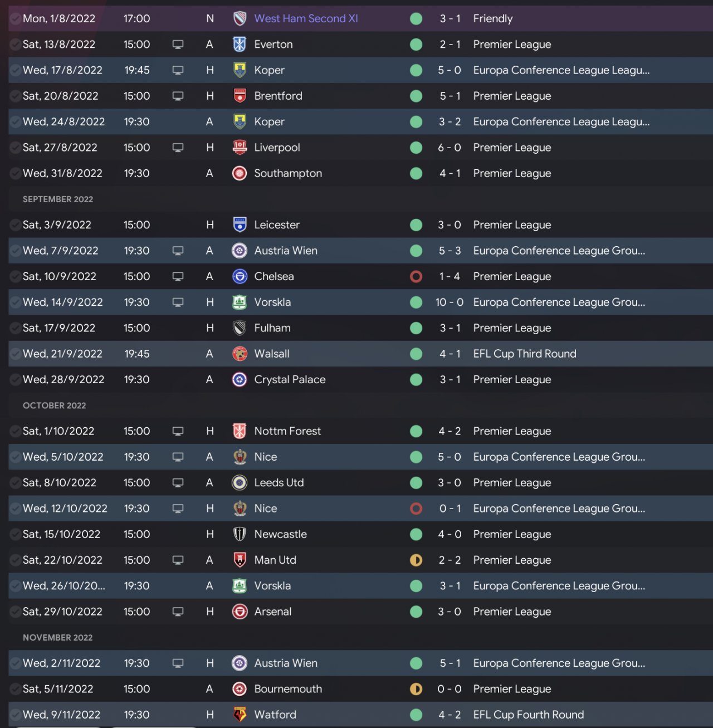This screenshot has width=713, height=728.
Task: Collapse the NOVEMBER 2022 section header
Action: pos(58,637)
